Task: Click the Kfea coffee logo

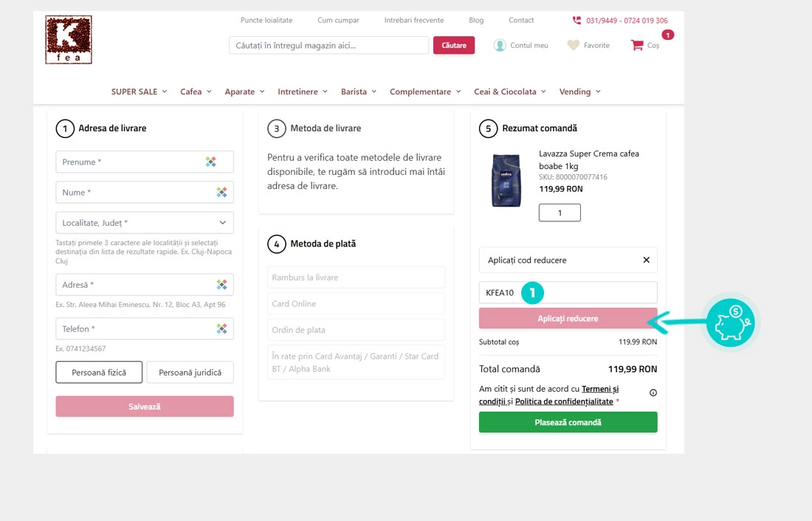Action: 69,40
